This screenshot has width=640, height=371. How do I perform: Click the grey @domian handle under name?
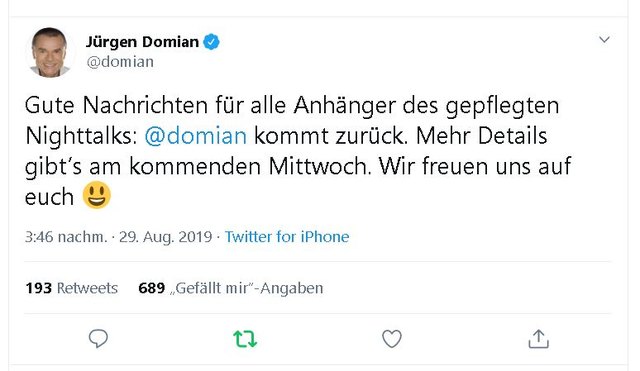point(120,62)
